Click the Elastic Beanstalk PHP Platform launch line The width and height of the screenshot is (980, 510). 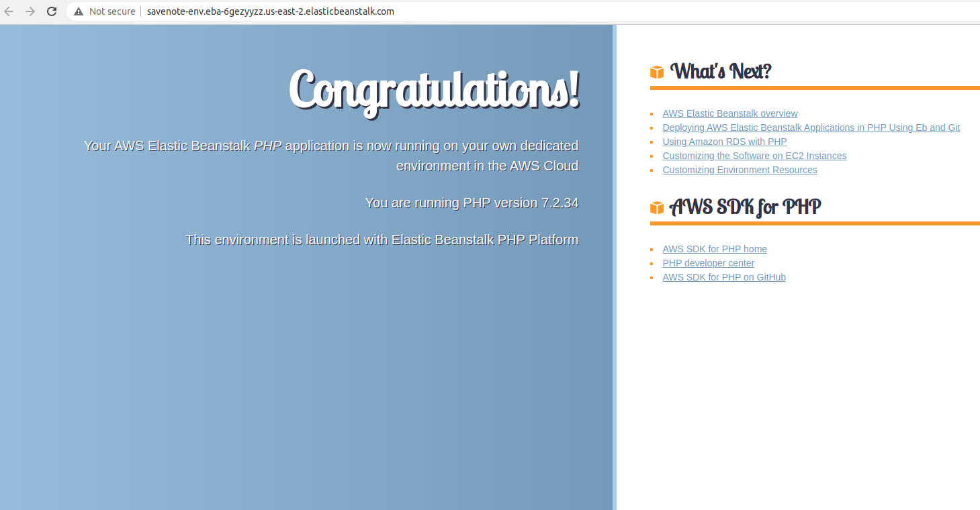[382, 240]
